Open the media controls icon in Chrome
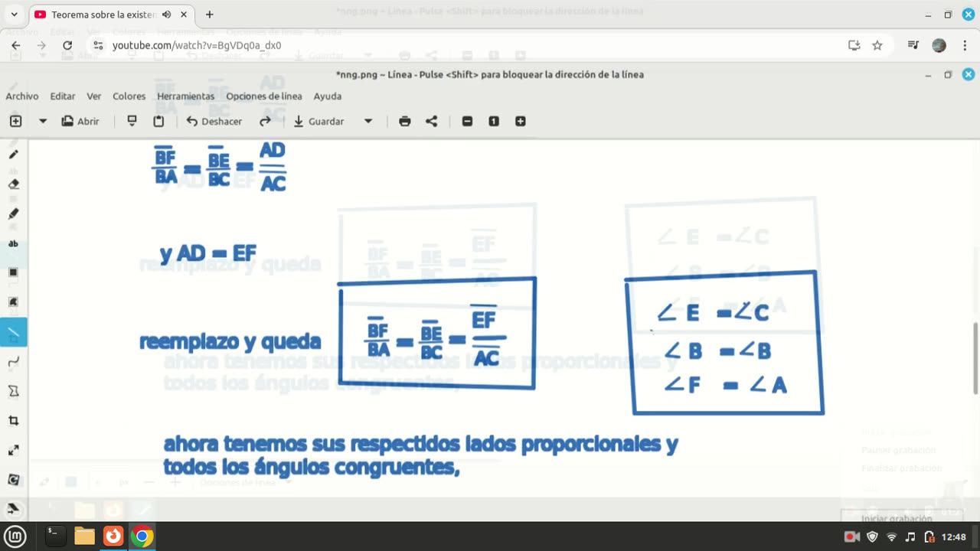This screenshot has width=980, height=551. point(913,45)
